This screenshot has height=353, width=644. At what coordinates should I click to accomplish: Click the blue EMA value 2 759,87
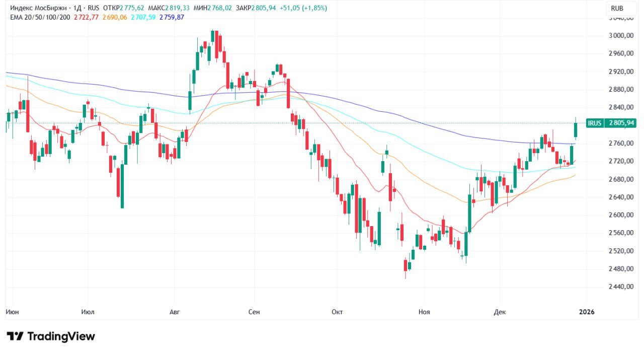[172, 17]
